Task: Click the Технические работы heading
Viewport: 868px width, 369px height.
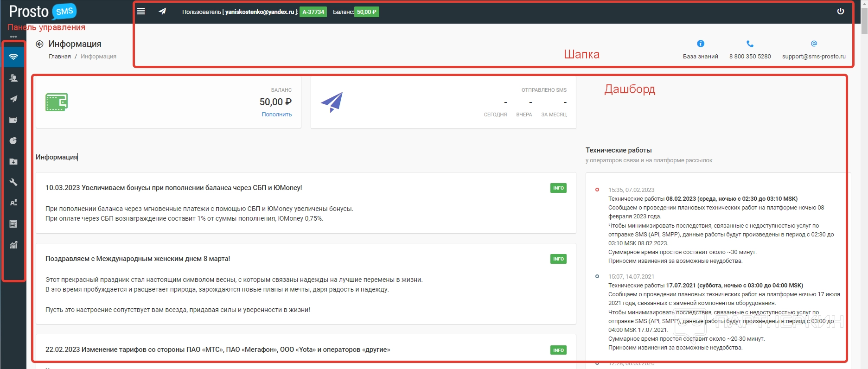Action: pos(619,150)
